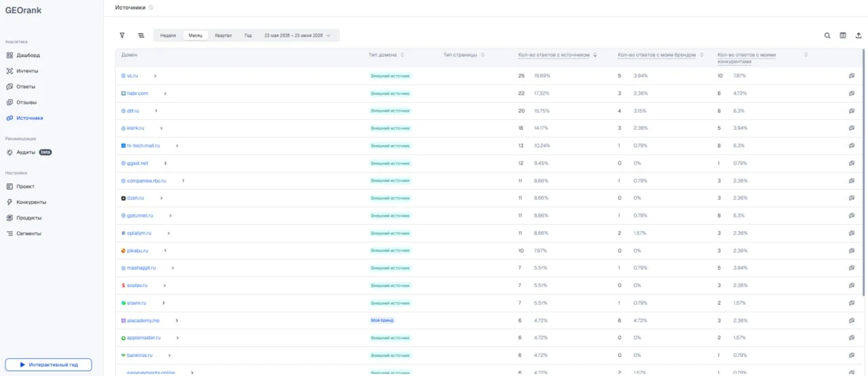Expand the dtf.ru row chevron
This screenshot has height=376, width=868.
[x=156, y=110]
